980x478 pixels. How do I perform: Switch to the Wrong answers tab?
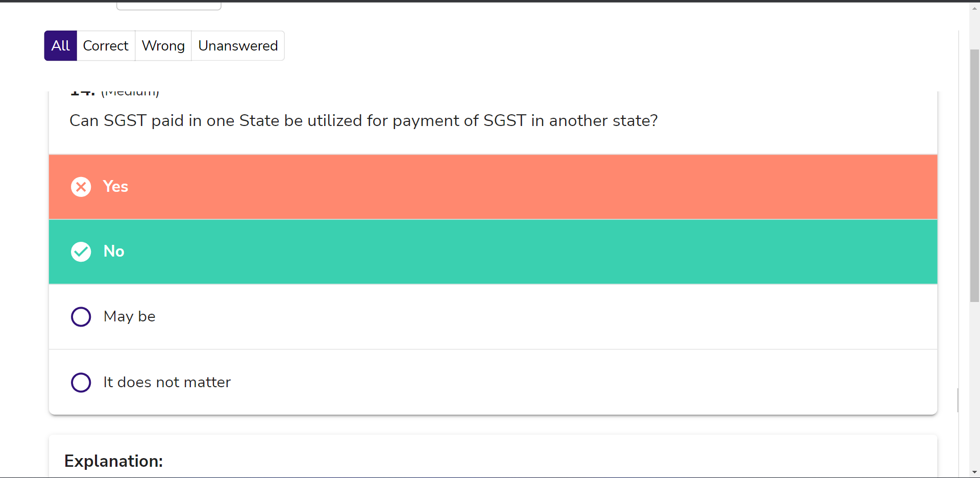coord(163,46)
